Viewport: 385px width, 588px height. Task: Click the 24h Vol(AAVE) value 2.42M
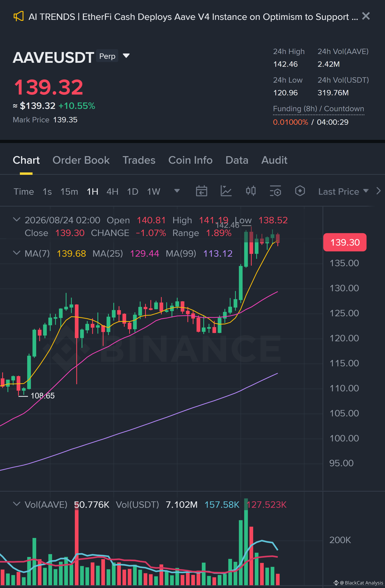(328, 64)
